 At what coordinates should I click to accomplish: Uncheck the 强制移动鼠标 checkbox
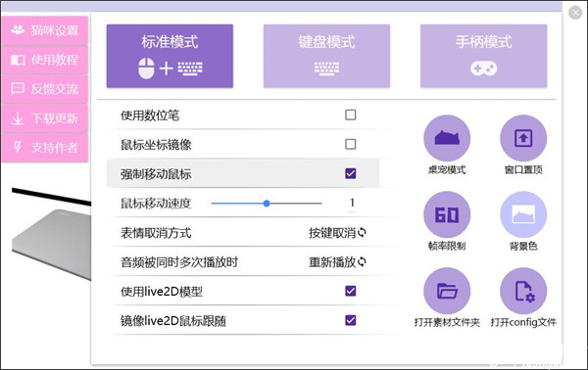click(350, 173)
